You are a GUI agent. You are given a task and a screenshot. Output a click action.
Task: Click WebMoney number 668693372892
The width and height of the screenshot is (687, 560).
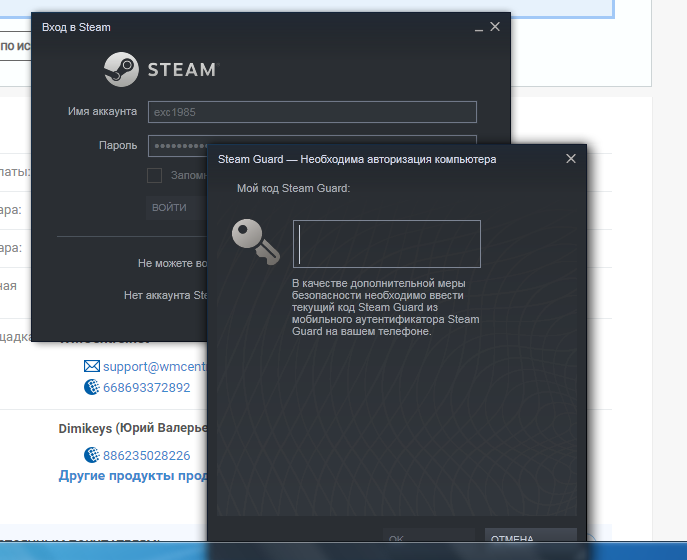pos(146,388)
